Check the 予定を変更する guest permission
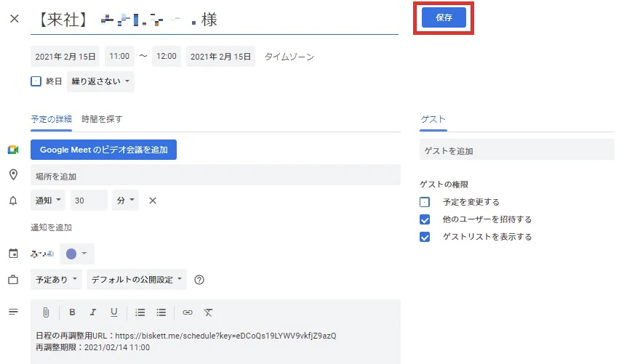The width and height of the screenshot is (624, 364). [425, 202]
